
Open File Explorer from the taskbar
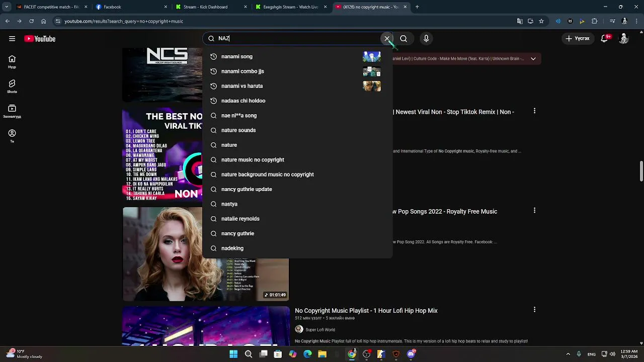(322, 354)
